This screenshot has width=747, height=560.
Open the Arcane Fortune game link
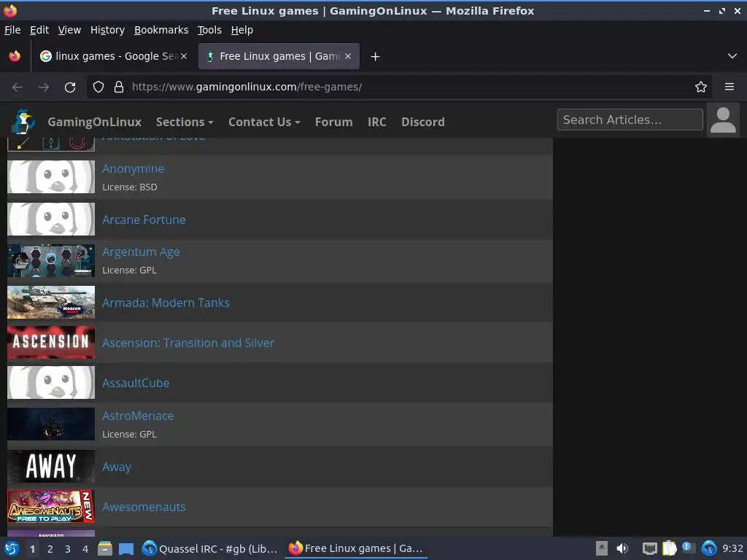click(x=144, y=219)
